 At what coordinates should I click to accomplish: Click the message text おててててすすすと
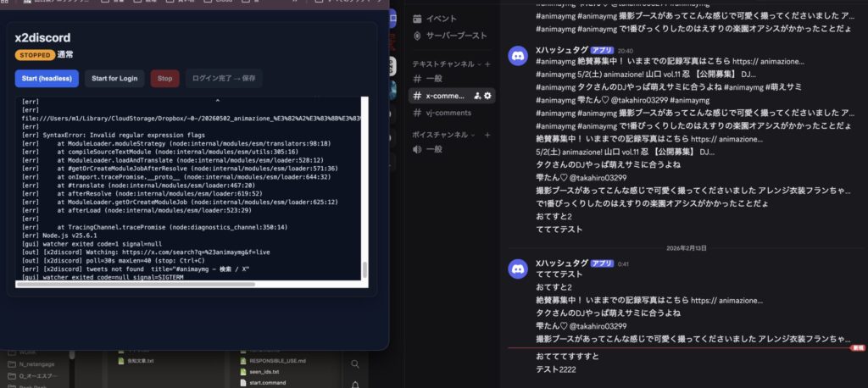567,357
